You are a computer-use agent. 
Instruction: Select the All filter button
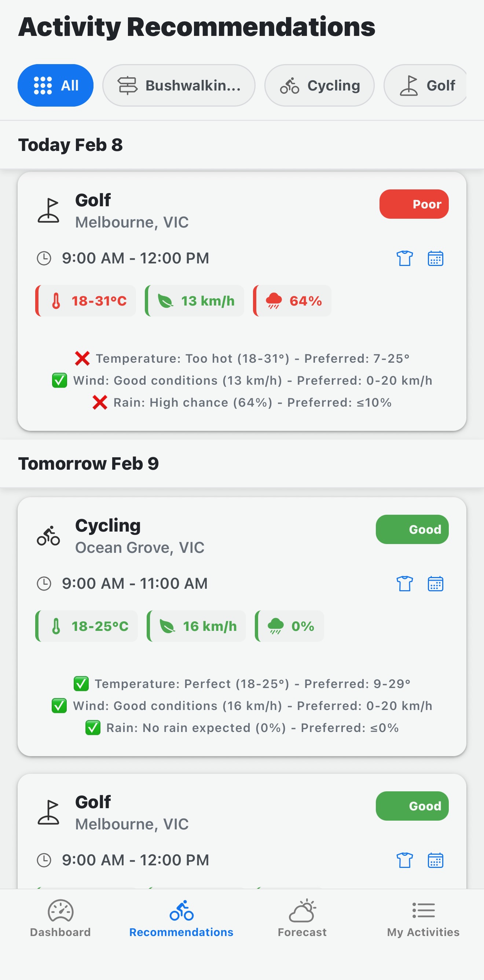pyautogui.click(x=56, y=85)
